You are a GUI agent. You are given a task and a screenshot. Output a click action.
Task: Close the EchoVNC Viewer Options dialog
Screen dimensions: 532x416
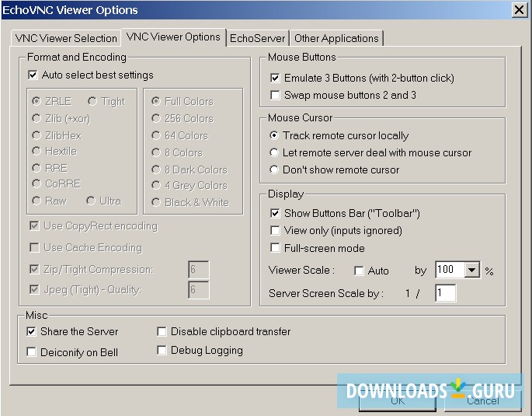pyautogui.click(x=519, y=10)
